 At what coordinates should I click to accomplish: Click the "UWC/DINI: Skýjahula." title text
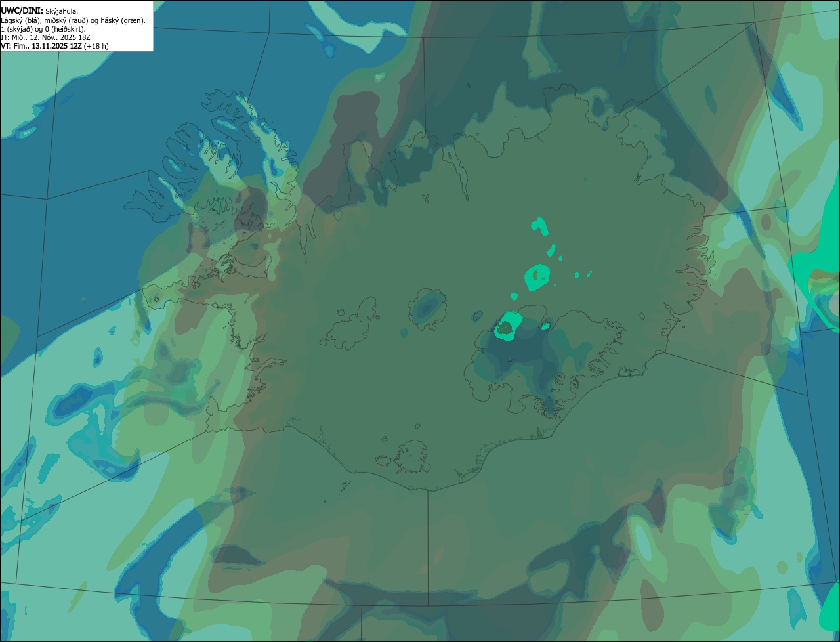click(39, 11)
